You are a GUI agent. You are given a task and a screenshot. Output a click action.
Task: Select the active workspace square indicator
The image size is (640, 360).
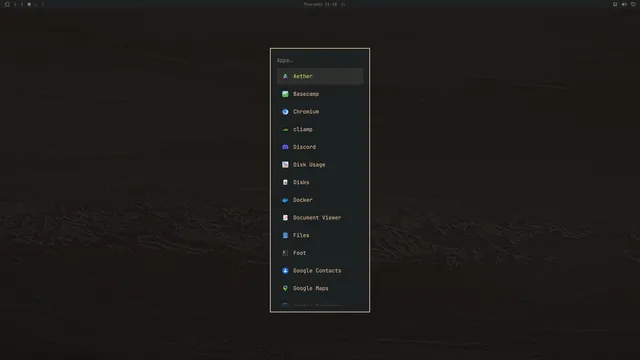(x=29, y=4)
